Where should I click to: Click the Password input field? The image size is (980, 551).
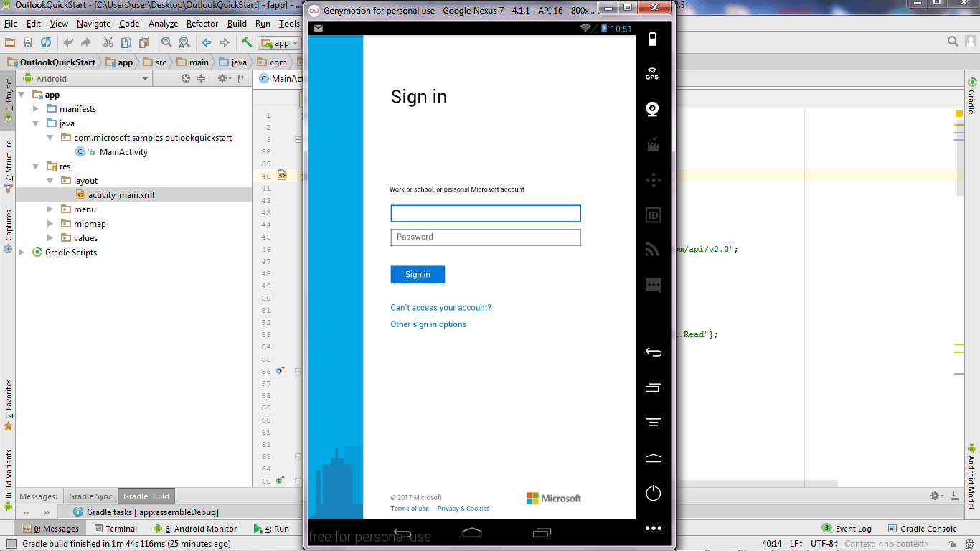point(486,237)
